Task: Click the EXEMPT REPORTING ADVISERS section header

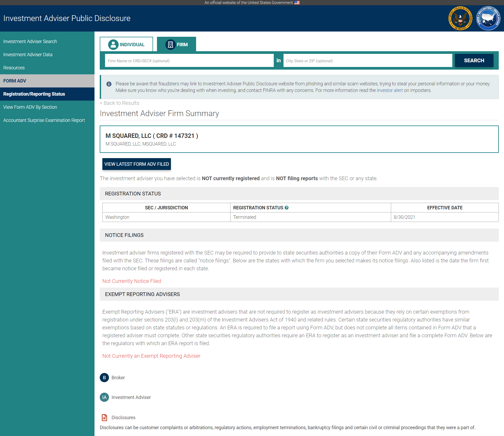Action: click(299, 294)
